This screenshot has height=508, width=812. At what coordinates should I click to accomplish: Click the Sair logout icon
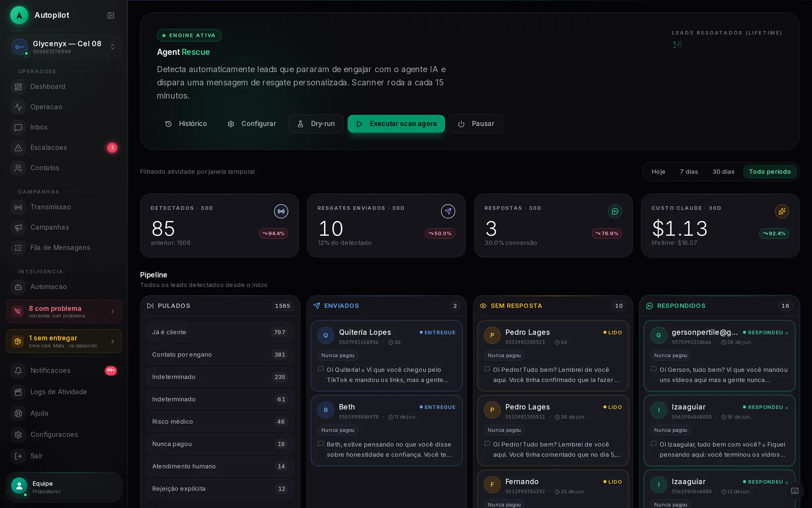pyautogui.click(x=18, y=456)
